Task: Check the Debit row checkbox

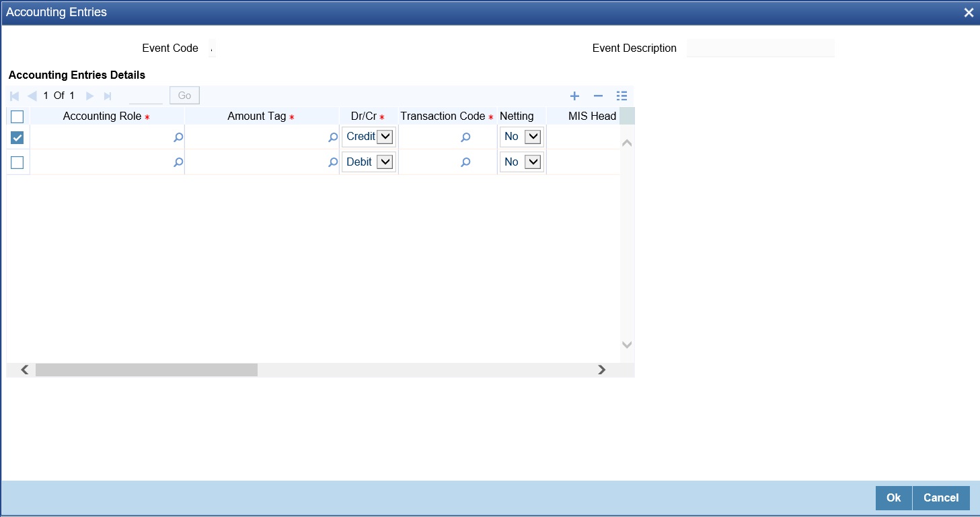Action: click(x=17, y=162)
